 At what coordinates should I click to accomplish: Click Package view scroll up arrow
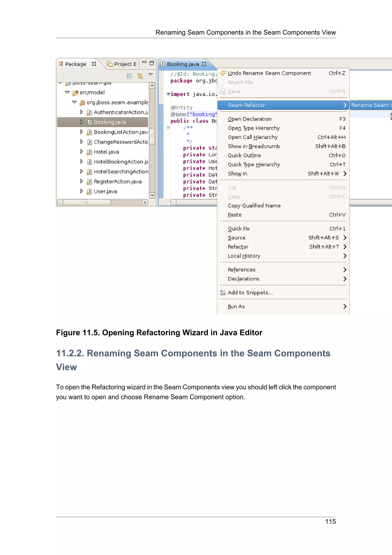coord(152,86)
